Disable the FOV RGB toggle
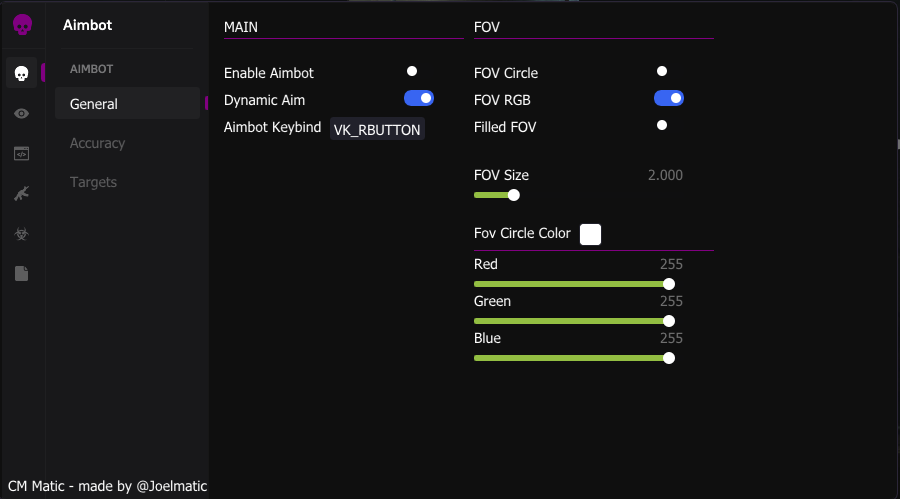The width and height of the screenshot is (900, 499). pos(669,98)
